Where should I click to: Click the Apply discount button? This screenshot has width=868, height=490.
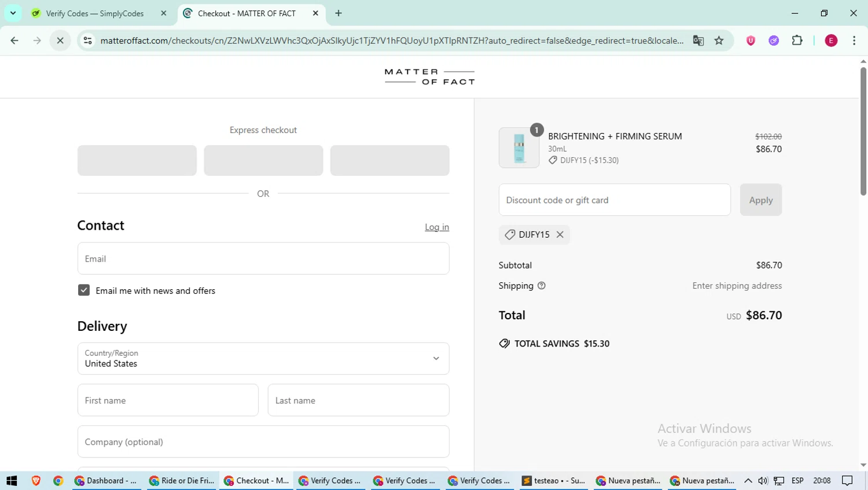click(761, 200)
